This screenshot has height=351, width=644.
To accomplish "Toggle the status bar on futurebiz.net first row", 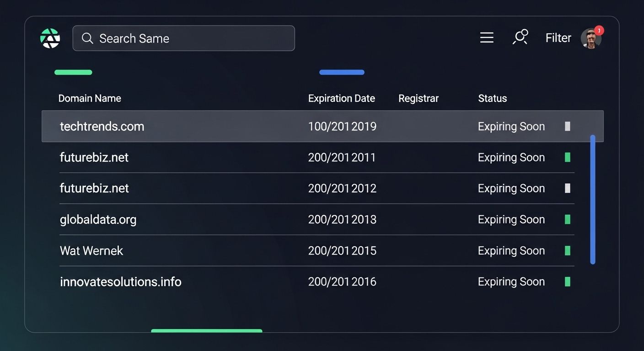I will (x=567, y=157).
